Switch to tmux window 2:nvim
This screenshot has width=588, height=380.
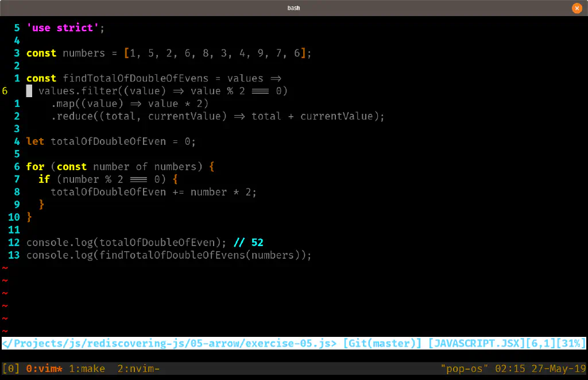[x=138, y=369]
